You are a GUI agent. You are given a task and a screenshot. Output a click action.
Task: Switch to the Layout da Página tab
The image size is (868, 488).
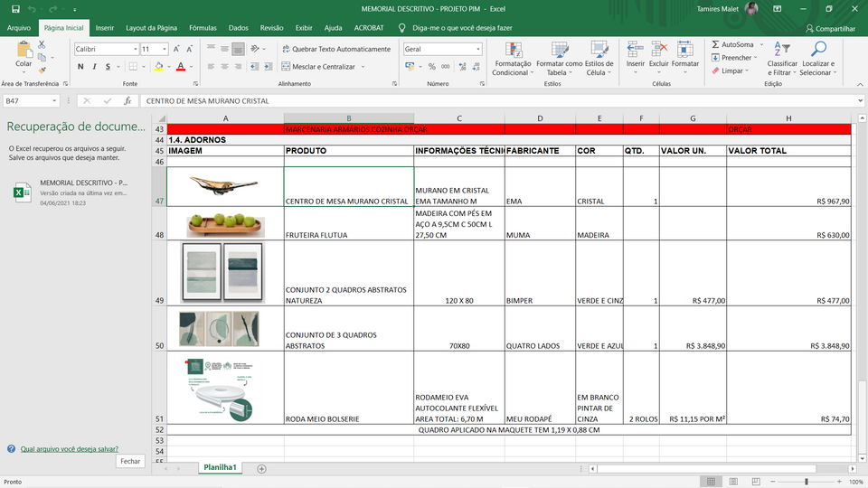tap(151, 28)
